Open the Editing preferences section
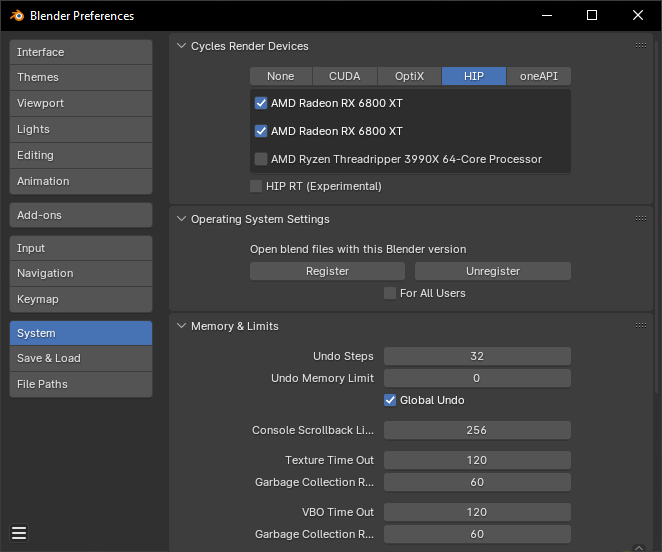The width and height of the screenshot is (662, 552). coord(81,155)
